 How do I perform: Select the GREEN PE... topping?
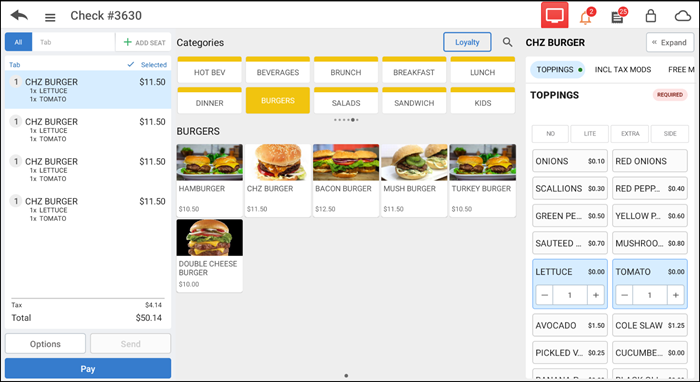(x=570, y=216)
